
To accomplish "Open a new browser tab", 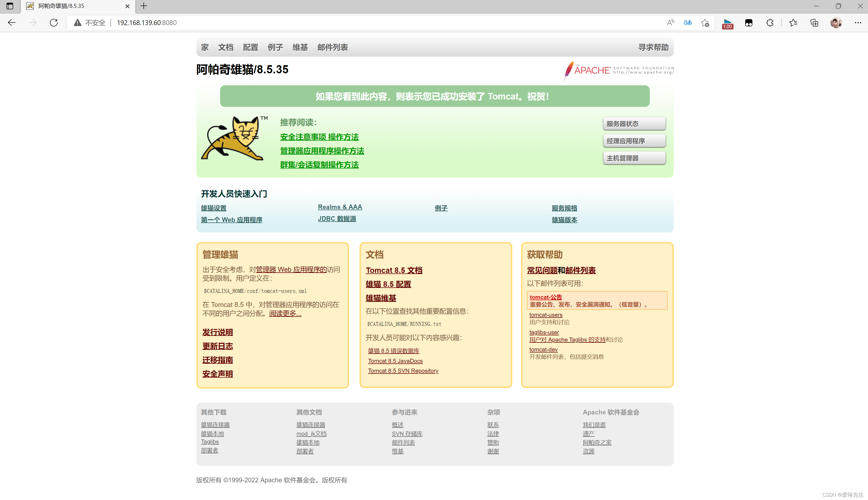I will (143, 6).
